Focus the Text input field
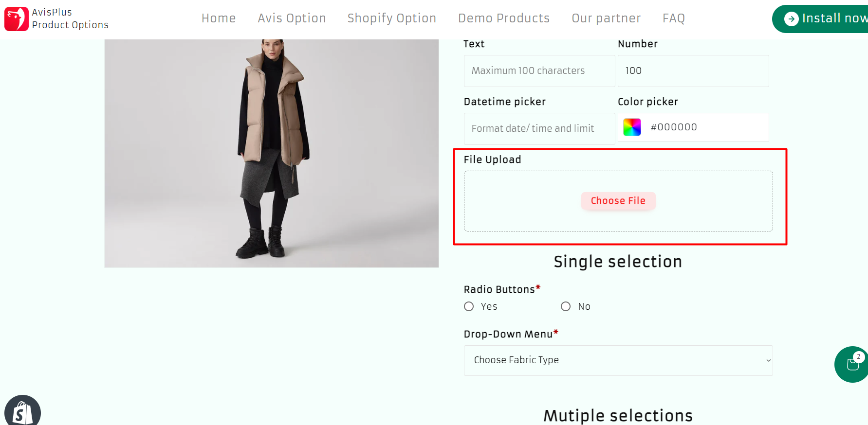 539,71
